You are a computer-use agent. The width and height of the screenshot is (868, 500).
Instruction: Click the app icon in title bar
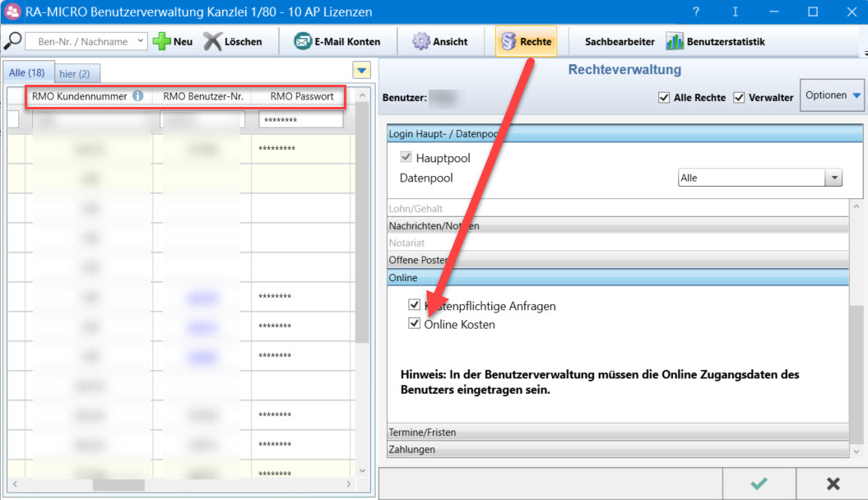[12, 12]
